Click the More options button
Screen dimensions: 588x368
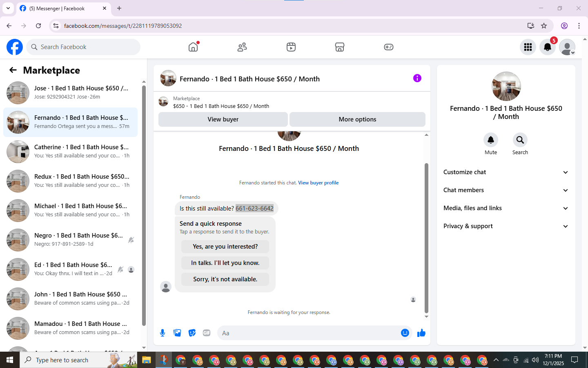(x=357, y=119)
